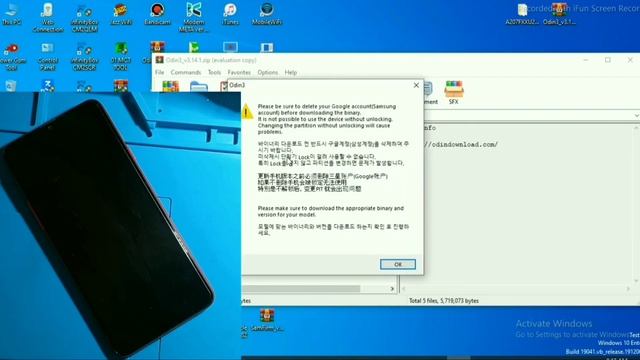640x360 pixels.
Task: Click the Comment toolbar icon in WinRAR
Action: [429, 92]
